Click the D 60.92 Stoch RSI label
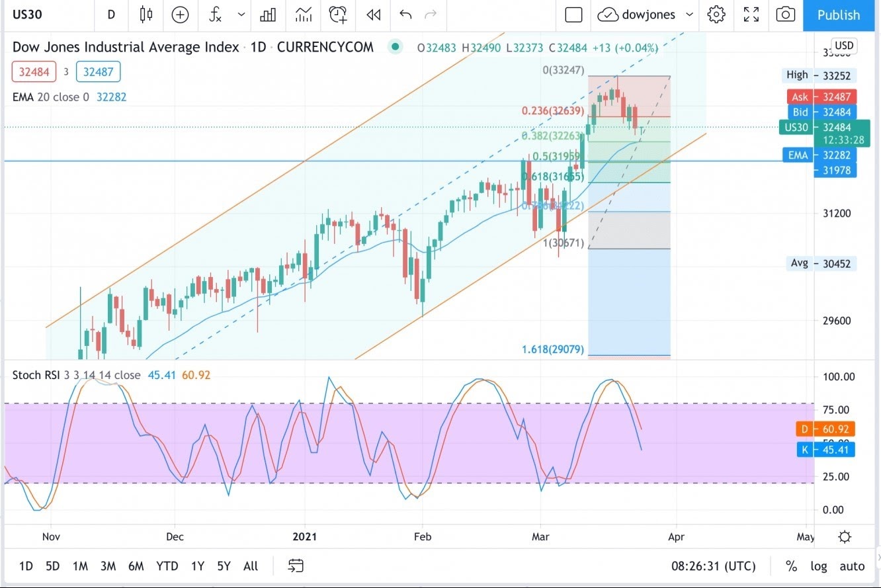 (x=825, y=429)
